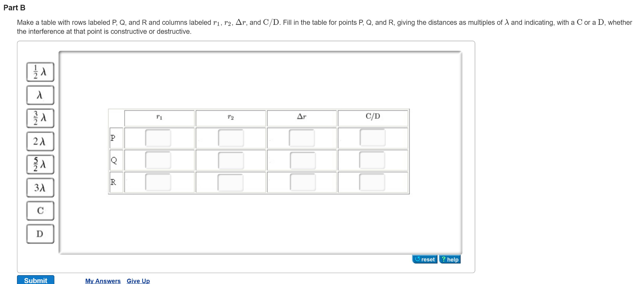Screen dimensions: 644x284
Task: Select the 2λ answer tile
Action: click(40, 141)
